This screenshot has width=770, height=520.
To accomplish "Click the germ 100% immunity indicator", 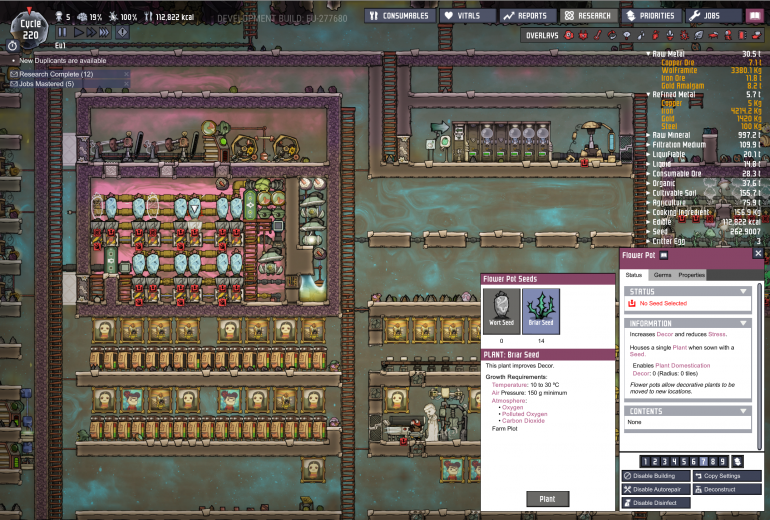I will [x=123, y=17].
